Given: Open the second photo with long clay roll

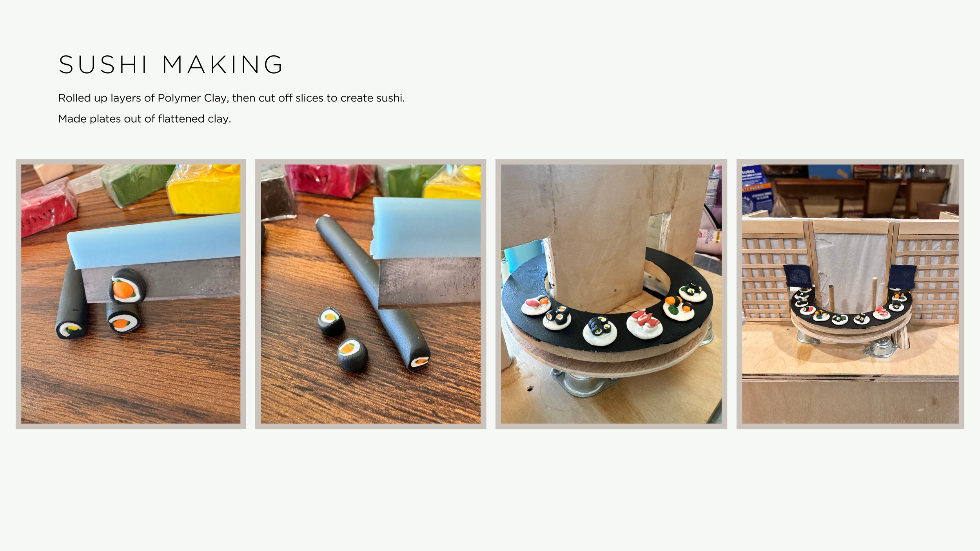Looking at the screenshot, I should tap(370, 294).
